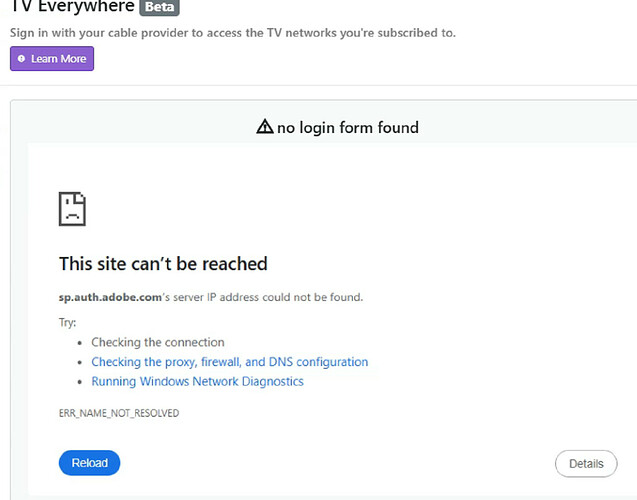
Task: Click the ERR_NAME_NOT_RESOLVED error code
Action: 119,413
